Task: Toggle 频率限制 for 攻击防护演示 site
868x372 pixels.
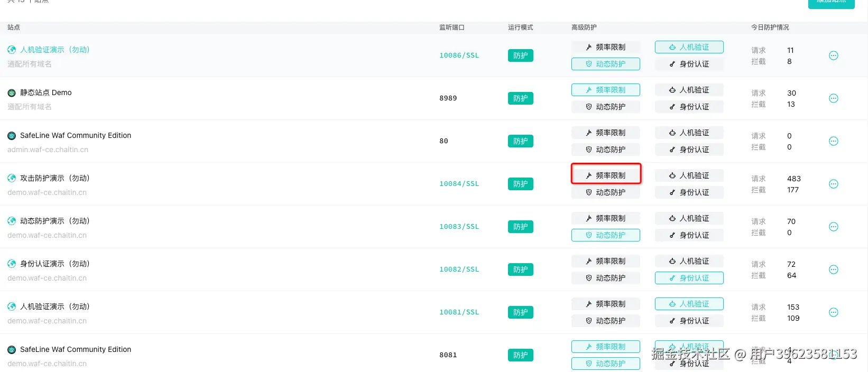Action: 606,175
